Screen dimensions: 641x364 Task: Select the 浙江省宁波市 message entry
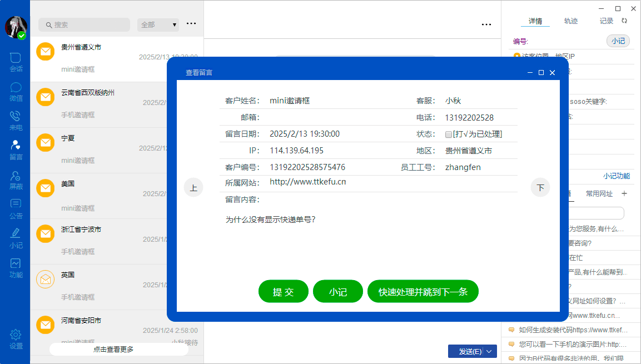pyautogui.click(x=99, y=241)
